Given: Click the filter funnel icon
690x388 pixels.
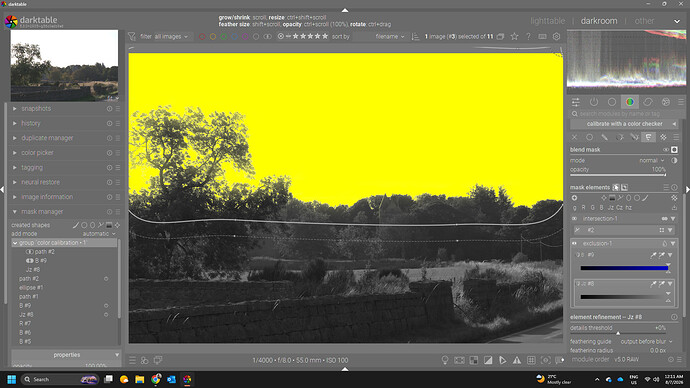Looking at the screenshot, I should tap(132, 37).
